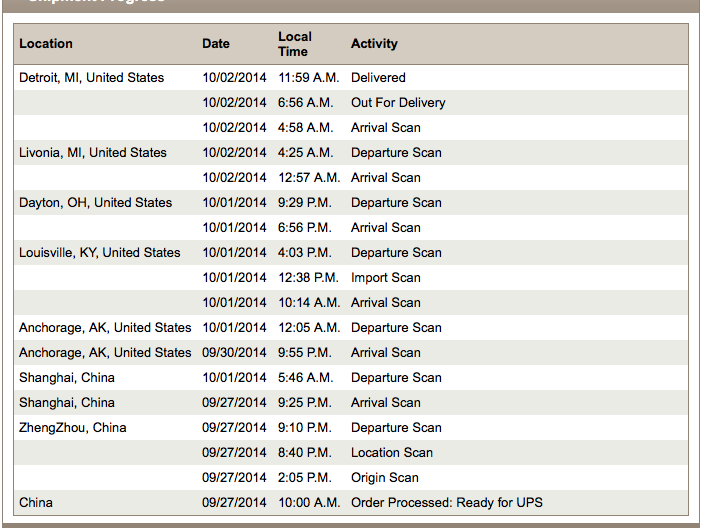Click Louisville, KY, United States location
The width and height of the screenshot is (705, 532).
[x=99, y=252]
